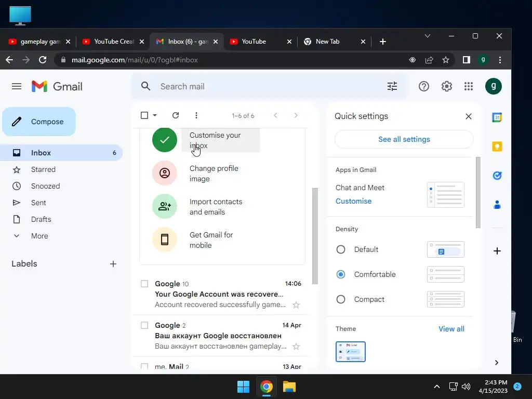
Task: Hide side panel with bottom chevron
Action: coord(497,362)
